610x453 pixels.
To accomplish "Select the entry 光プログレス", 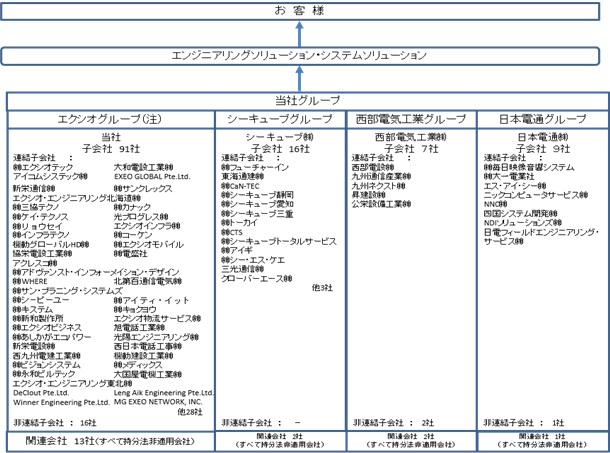I will tap(141, 217).
